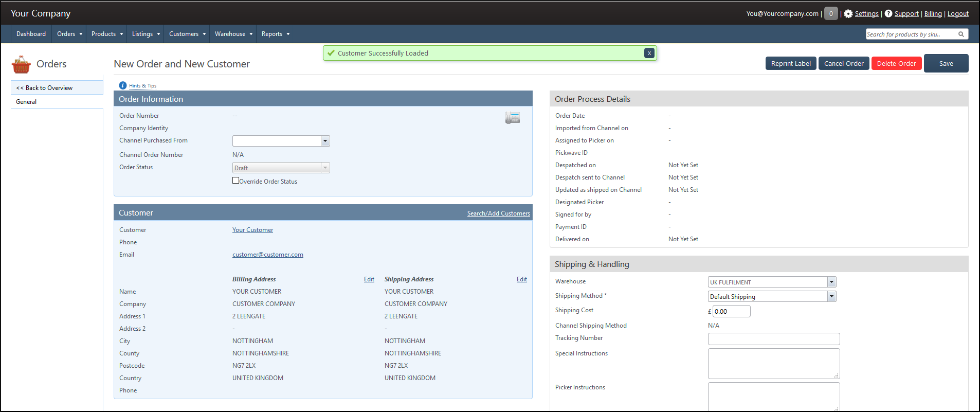Click the Cancel Order button

(x=844, y=63)
